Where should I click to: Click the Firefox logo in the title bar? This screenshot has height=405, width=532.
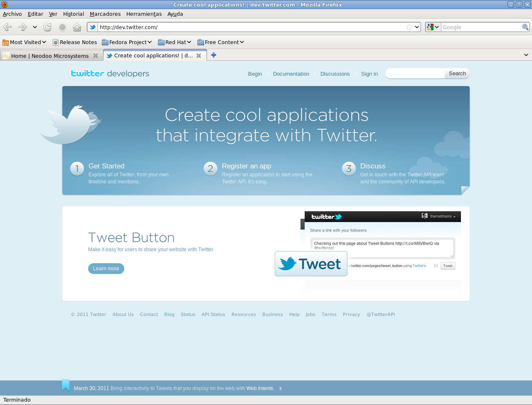point(5,5)
